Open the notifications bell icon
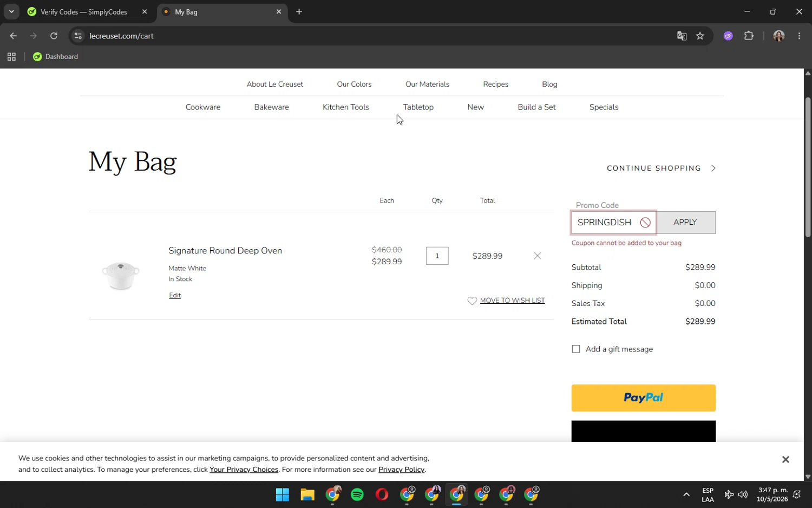This screenshot has width=812, height=508. tap(797, 494)
